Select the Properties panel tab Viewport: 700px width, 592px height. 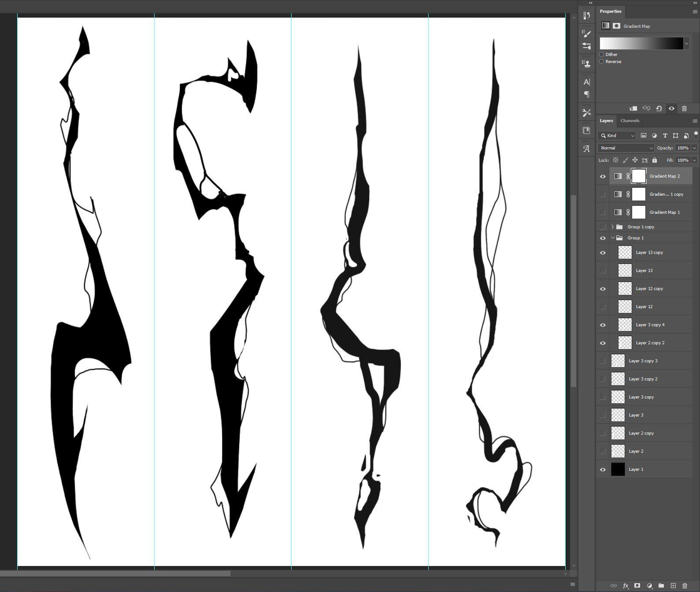pos(610,11)
